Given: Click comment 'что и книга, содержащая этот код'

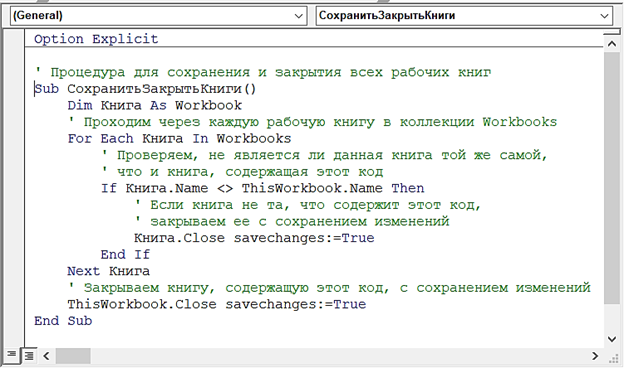Looking at the screenshot, I should click(242, 172).
